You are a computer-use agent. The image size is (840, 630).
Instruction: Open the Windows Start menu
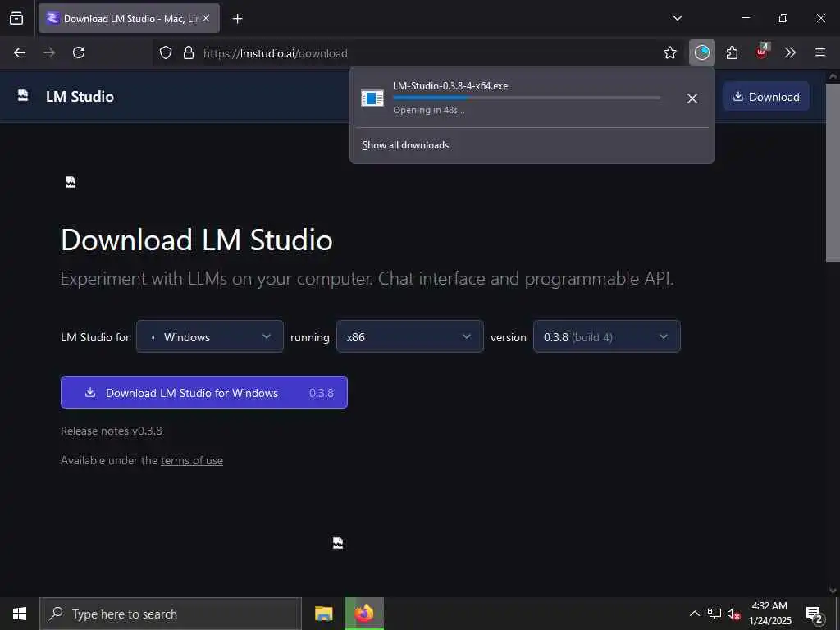pos(20,614)
